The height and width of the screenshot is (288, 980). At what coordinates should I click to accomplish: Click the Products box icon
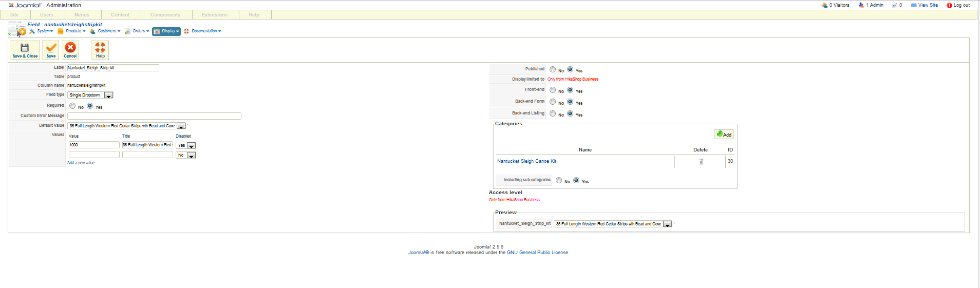pos(61,31)
